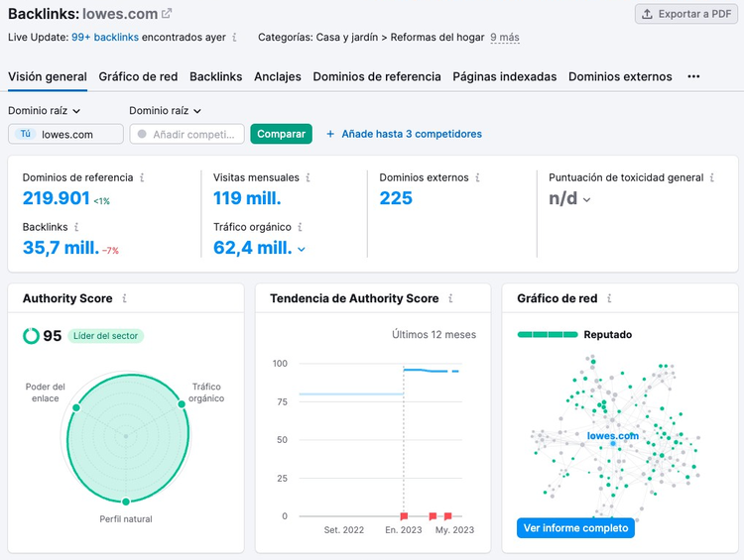Click Tráfico orgánico point on radar chart

[182, 404]
